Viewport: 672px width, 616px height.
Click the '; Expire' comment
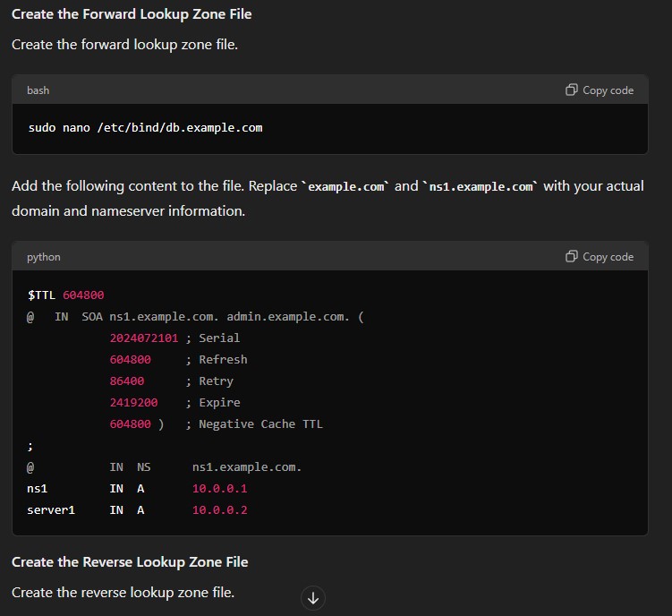(213, 402)
